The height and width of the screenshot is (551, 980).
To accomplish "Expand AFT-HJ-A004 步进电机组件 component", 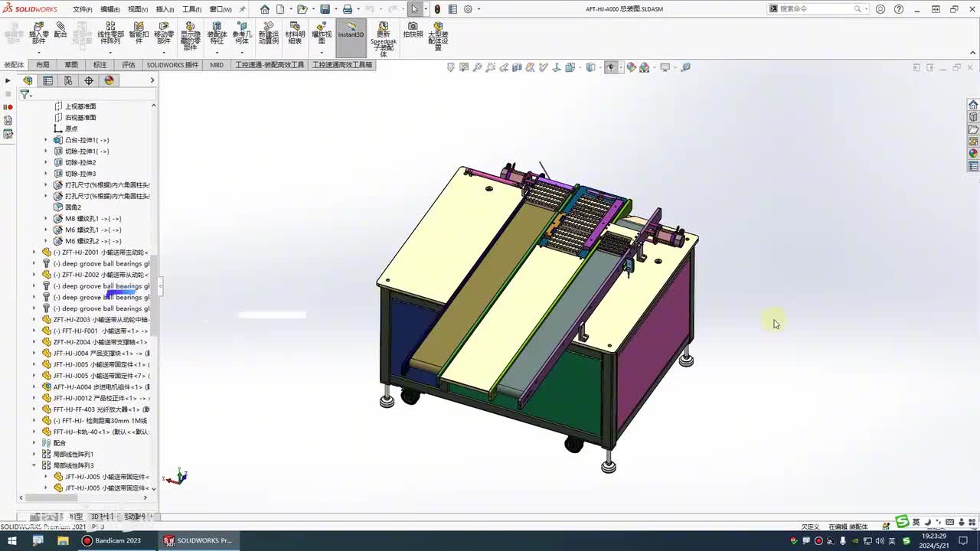I will 33,386.
